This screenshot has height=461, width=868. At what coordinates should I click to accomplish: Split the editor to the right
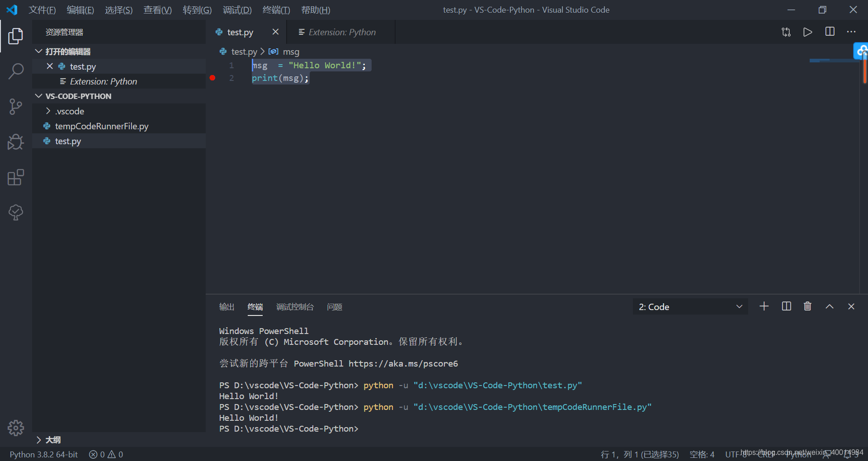tap(830, 32)
